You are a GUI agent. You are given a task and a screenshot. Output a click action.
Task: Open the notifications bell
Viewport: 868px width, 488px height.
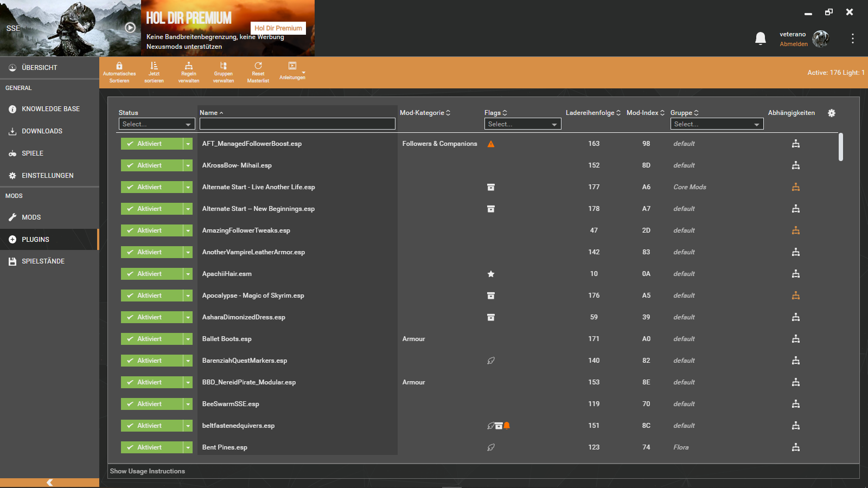(x=761, y=38)
